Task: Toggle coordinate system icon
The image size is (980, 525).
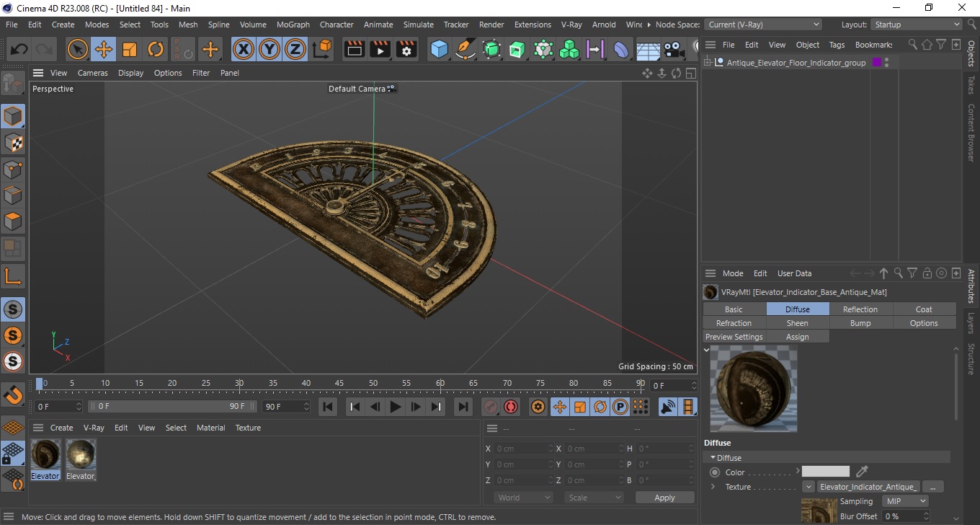Action: [x=322, y=50]
